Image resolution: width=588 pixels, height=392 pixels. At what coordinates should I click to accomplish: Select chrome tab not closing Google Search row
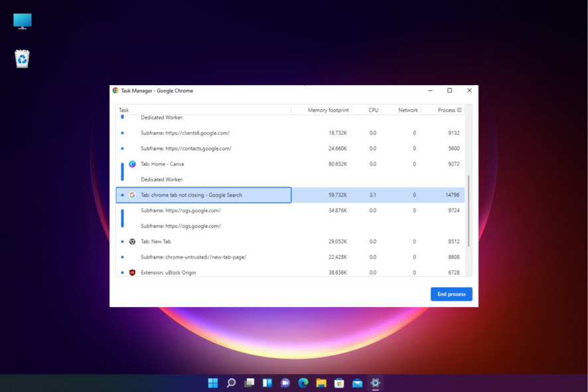290,195
